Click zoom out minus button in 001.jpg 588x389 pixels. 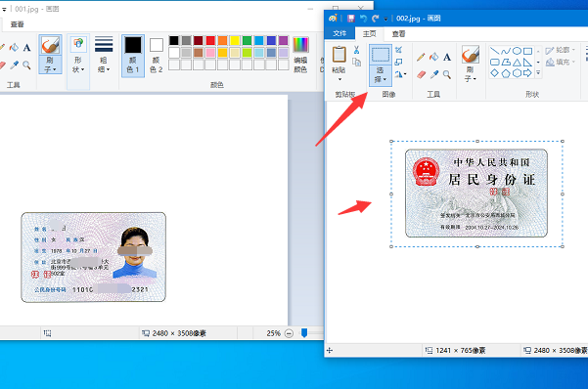(289, 333)
